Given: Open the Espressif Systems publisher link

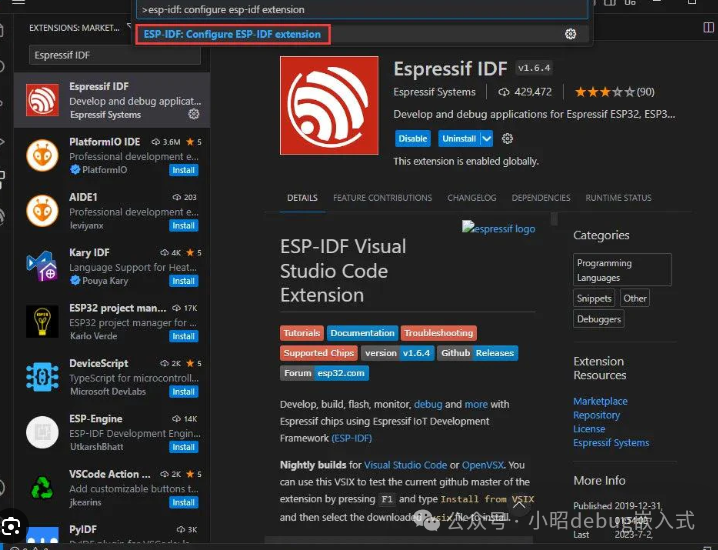Looking at the screenshot, I should (435, 92).
